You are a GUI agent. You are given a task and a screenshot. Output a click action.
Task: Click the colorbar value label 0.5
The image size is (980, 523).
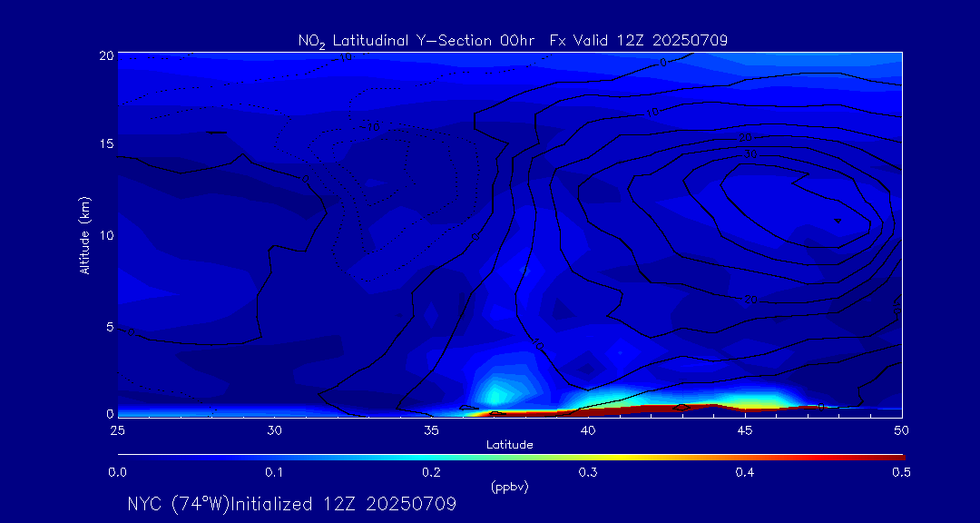[x=901, y=473]
